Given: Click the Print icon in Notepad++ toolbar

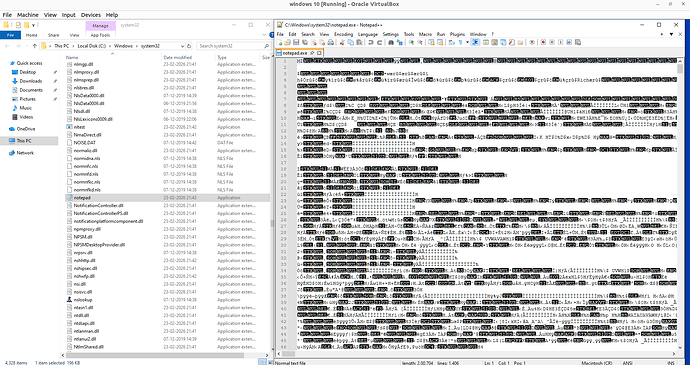Looking at the screenshot, I should pyautogui.click(x=330, y=42).
